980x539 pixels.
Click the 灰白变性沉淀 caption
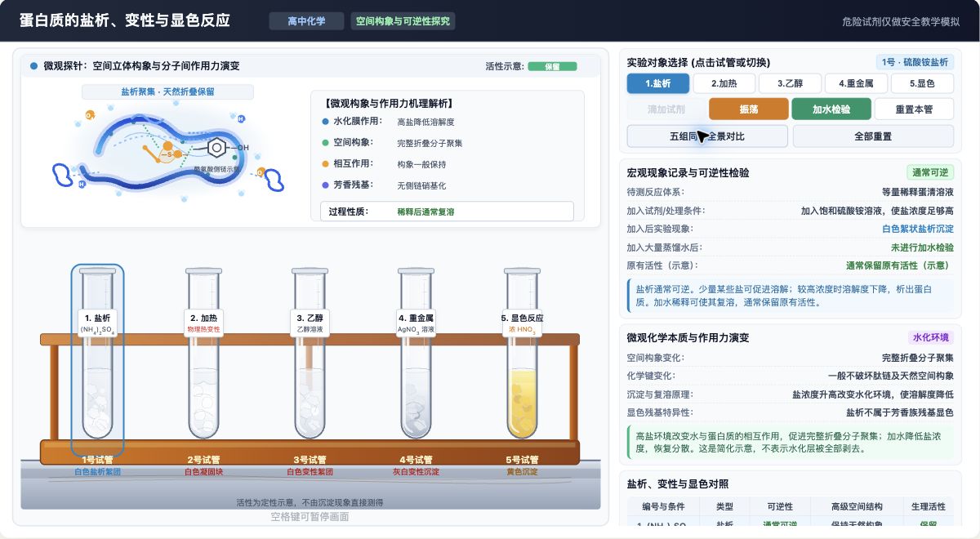tap(416, 472)
